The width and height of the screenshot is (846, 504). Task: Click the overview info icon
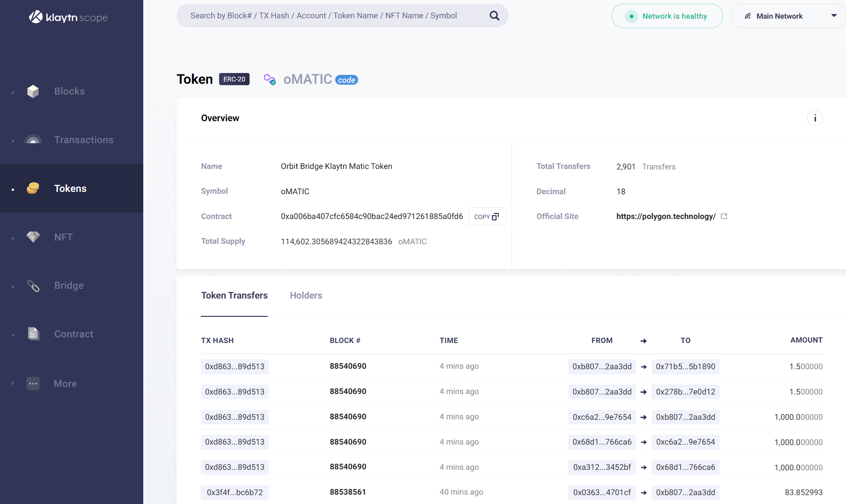(x=815, y=118)
